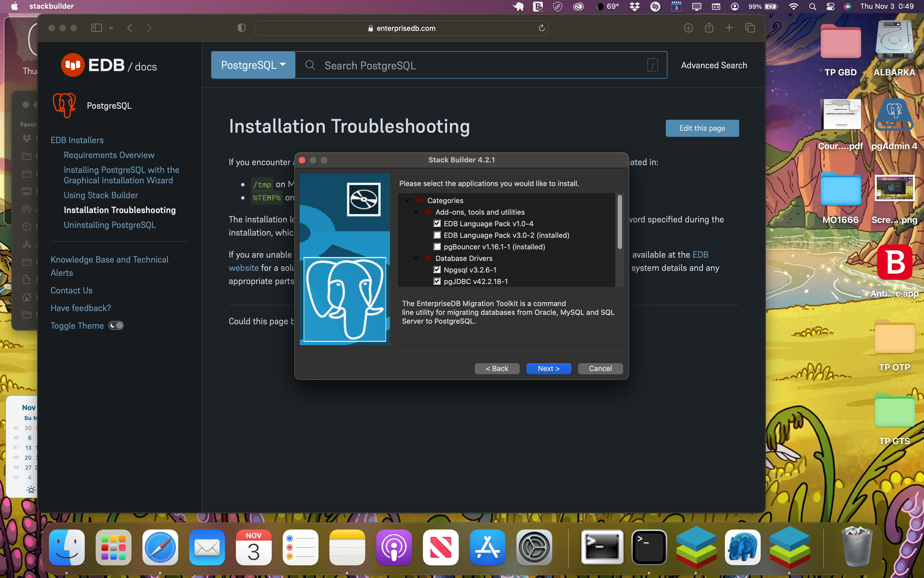The width and height of the screenshot is (924, 578).
Task: Toggle EDB Language Pack v3.0-2 (installed) checkbox
Action: pyautogui.click(x=437, y=235)
